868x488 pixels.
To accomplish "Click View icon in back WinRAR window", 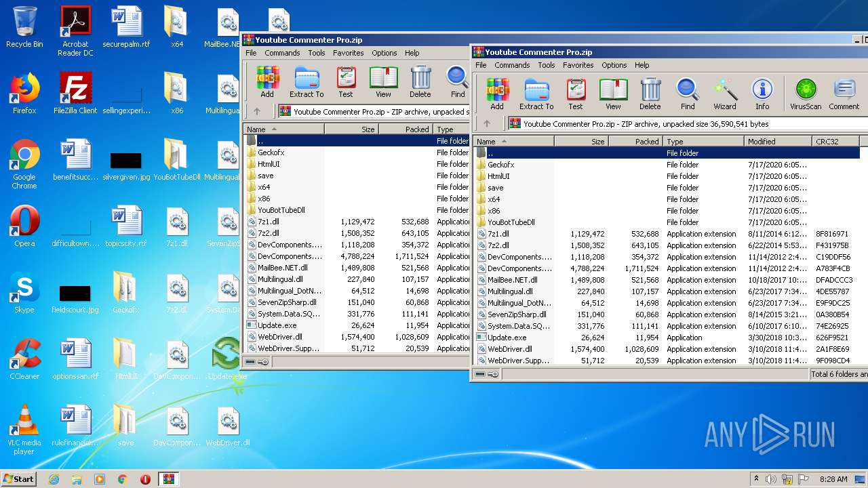I will (383, 81).
